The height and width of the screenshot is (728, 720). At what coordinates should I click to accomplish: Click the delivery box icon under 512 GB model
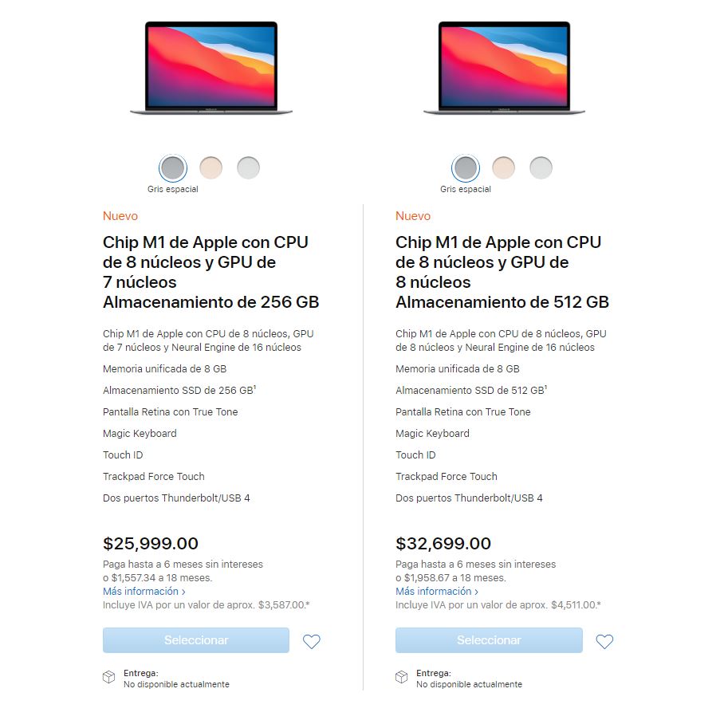pos(402,677)
